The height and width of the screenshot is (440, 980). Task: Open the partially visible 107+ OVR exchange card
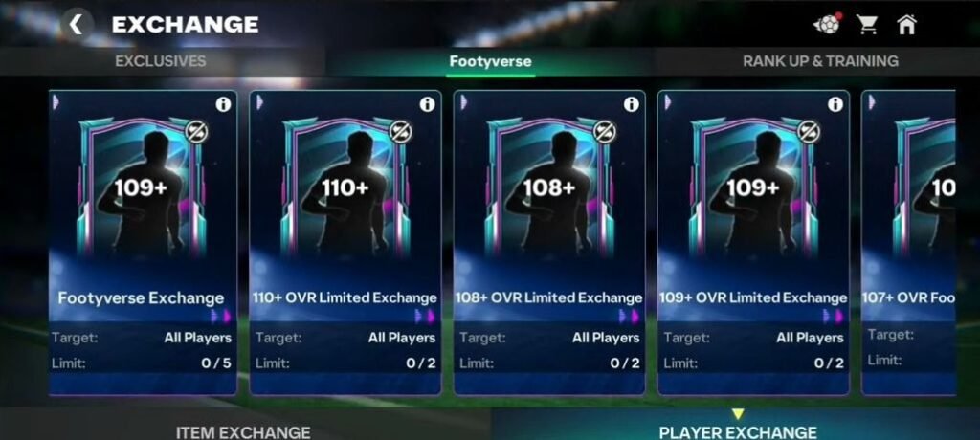909,243
